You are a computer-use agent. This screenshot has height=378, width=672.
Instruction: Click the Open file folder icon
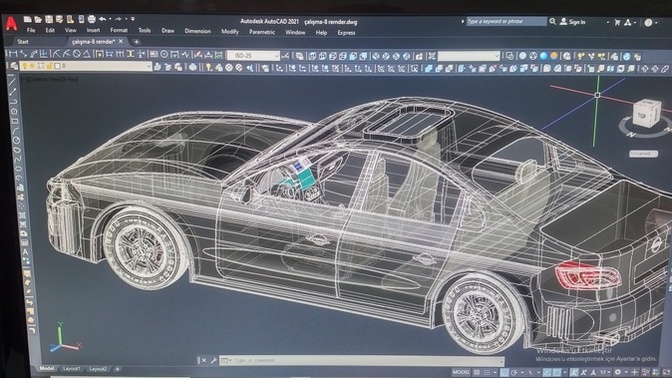click(38, 19)
